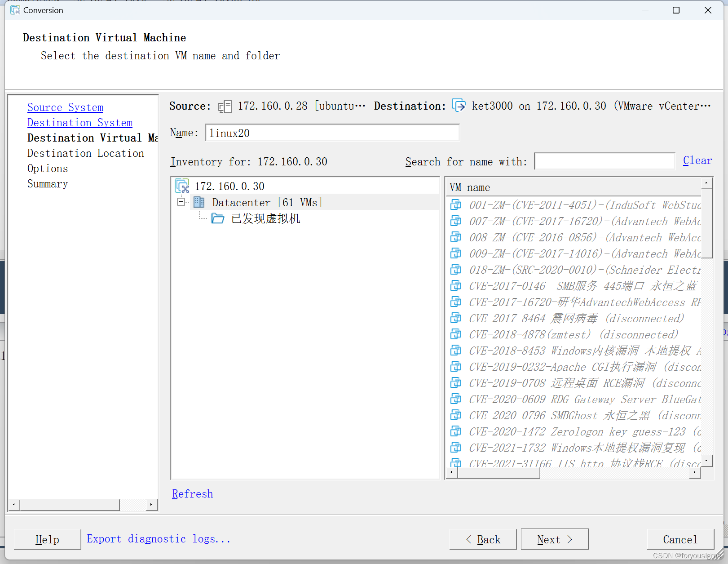Select Options step in sidebar

click(x=48, y=169)
